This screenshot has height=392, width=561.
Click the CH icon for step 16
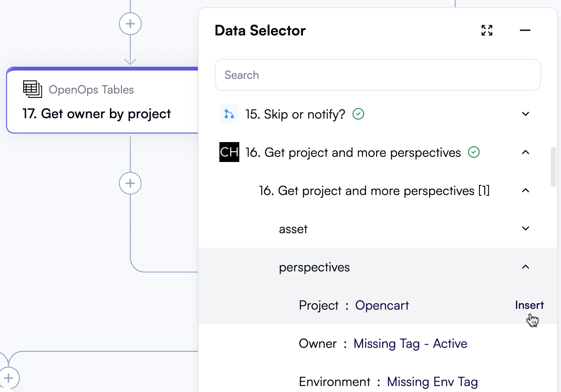point(229,152)
